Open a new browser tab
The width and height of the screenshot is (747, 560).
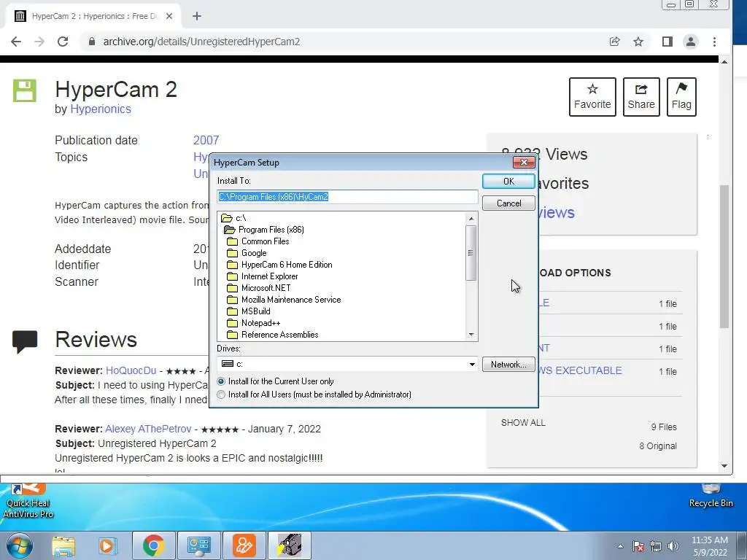pos(197,16)
